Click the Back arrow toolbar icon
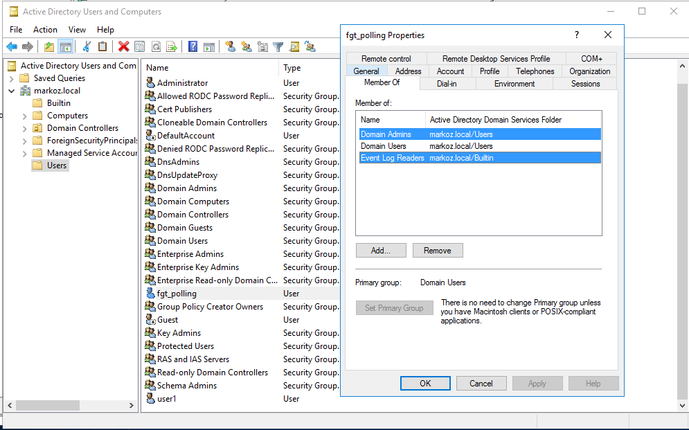This screenshot has height=430, width=689. click(12, 47)
